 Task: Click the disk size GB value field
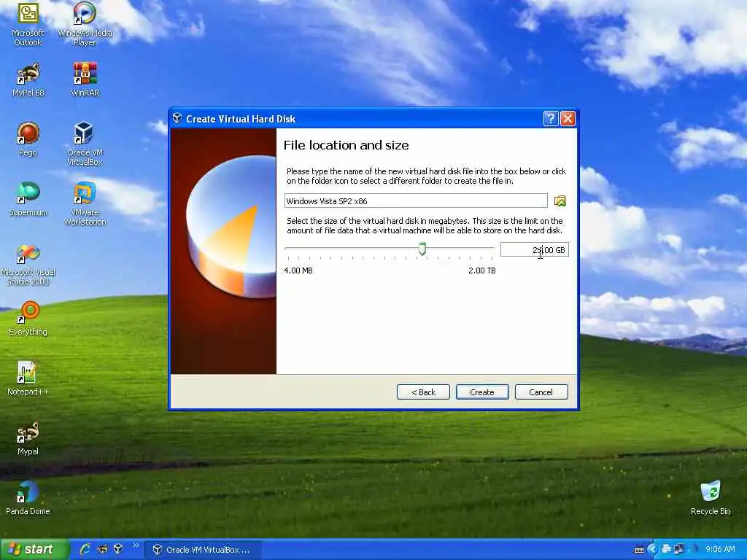[535, 249]
